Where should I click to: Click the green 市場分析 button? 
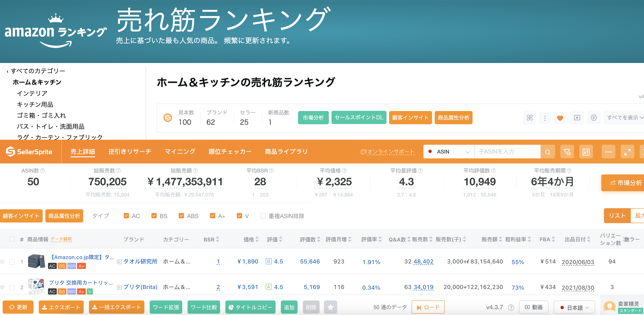(x=313, y=118)
